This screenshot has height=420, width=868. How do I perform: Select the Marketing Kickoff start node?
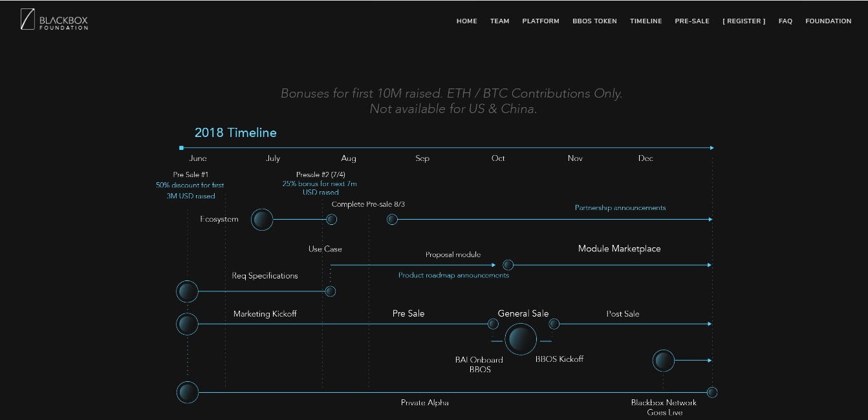coord(187,324)
